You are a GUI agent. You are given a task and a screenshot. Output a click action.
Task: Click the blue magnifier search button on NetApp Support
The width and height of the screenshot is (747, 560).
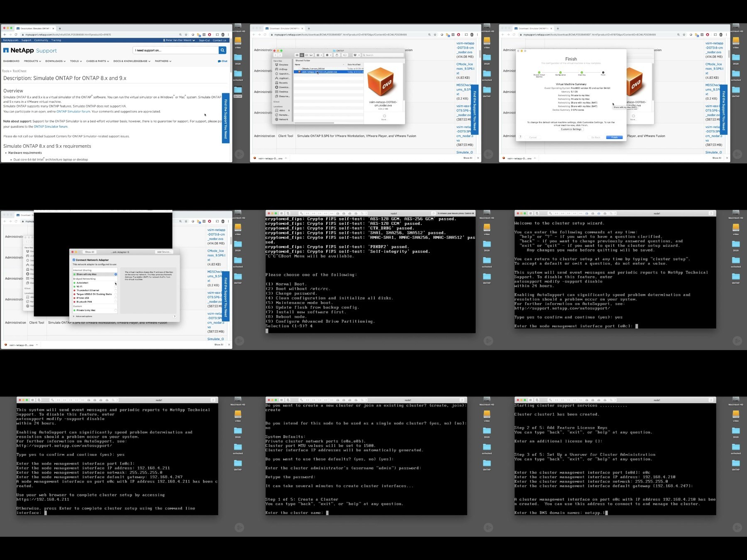[x=222, y=50]
